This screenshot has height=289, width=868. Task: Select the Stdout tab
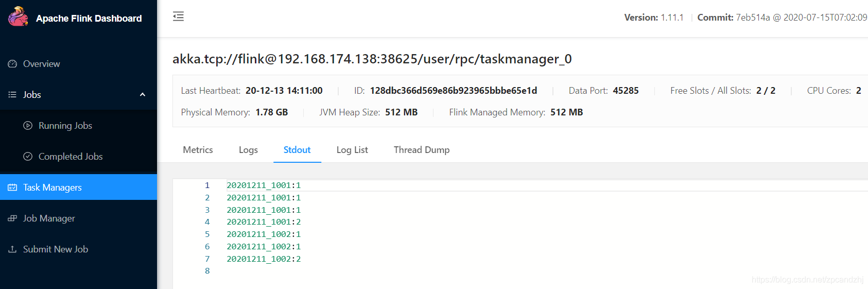coord(297,150)
